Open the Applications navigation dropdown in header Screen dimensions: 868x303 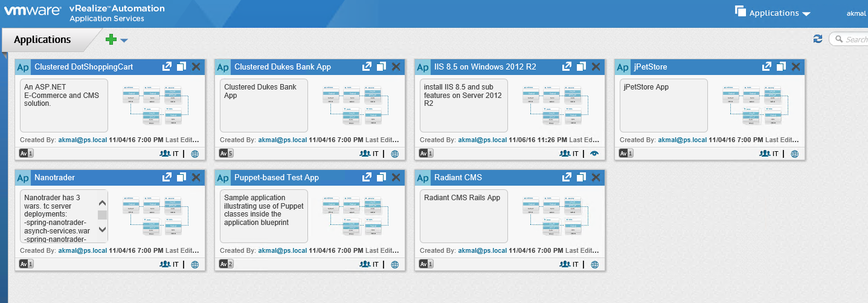click(x=773, y=13)
